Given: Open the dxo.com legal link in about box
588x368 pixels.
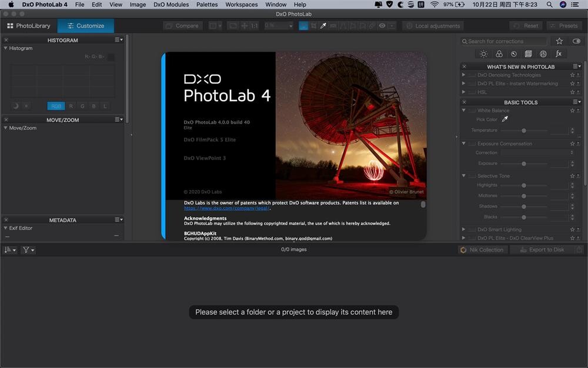Looking at the screenshot, I should pyautogui.click(x=226, y=208).
